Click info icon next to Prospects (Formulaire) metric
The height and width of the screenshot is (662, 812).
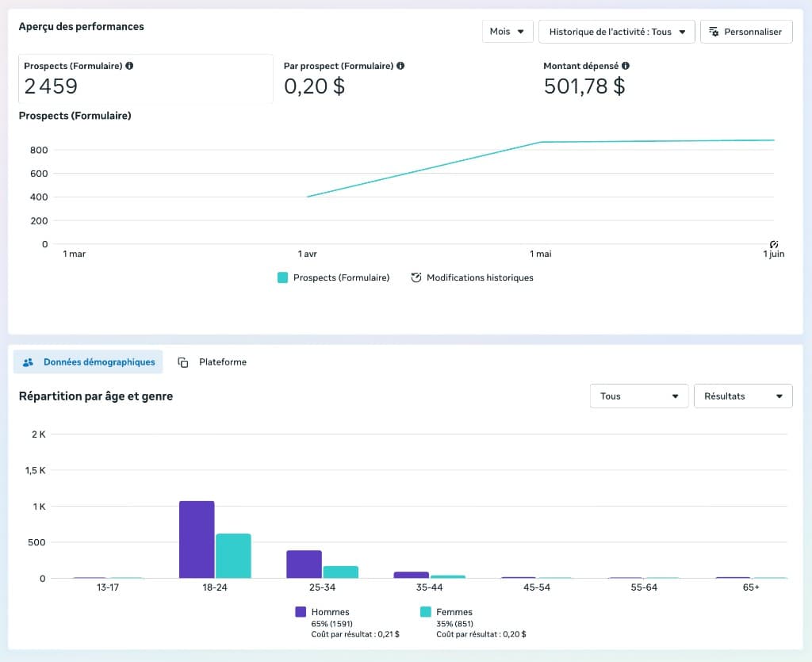pos(129,66)
